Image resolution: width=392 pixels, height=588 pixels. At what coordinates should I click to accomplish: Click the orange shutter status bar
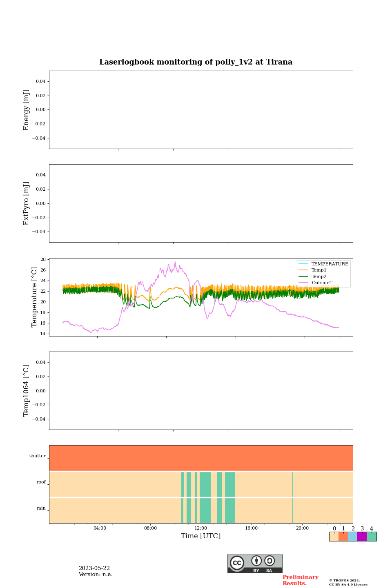point(201,458)
